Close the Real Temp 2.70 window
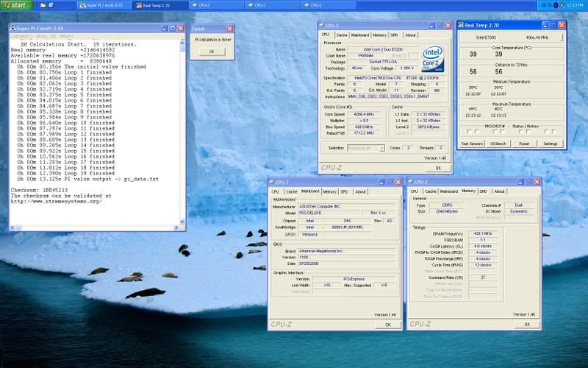The image size is (588, 368). [x=562, y=25]
